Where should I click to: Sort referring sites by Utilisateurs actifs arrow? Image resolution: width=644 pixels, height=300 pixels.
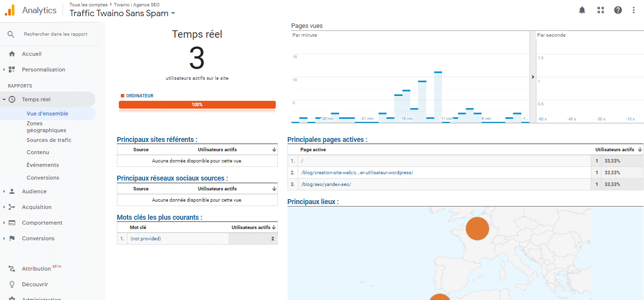click(274, 149)
